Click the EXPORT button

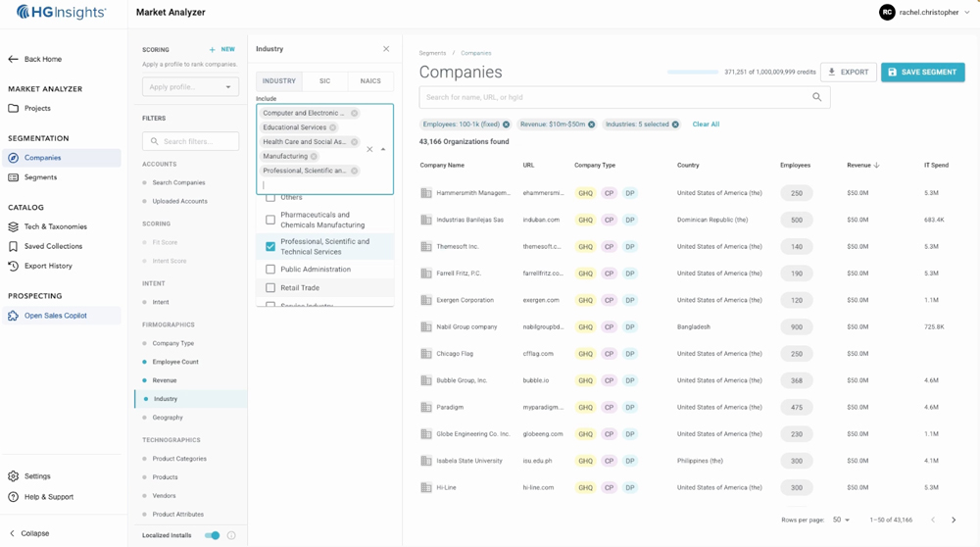(x=848, y=72)
